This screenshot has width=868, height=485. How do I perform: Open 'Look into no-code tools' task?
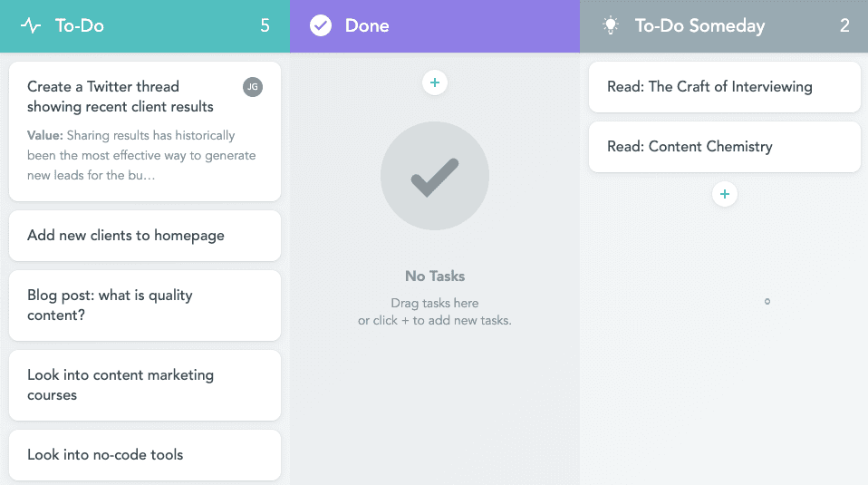click(x=105, y=455)
